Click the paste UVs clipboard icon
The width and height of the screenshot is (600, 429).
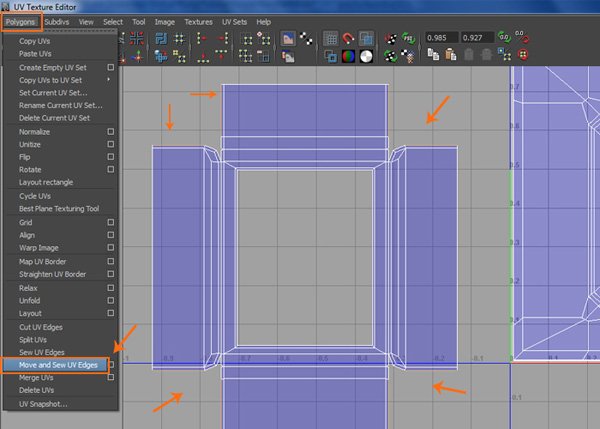451,55
